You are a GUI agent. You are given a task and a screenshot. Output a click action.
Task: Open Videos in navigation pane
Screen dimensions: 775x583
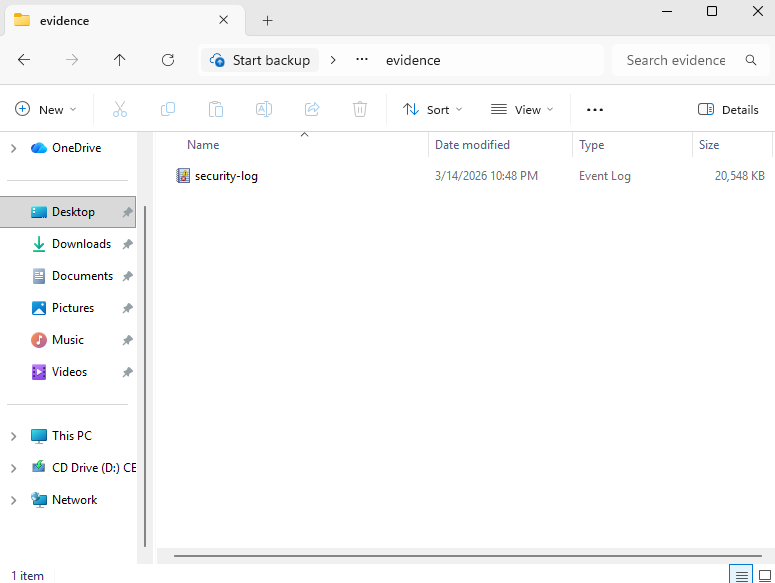pyautogui.click(x=72, y=372)
